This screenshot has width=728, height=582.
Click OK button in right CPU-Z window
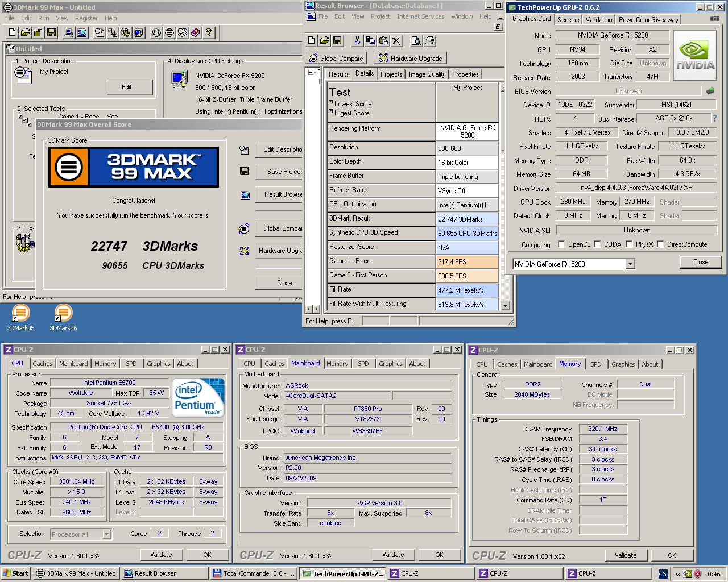coord(672,555)
